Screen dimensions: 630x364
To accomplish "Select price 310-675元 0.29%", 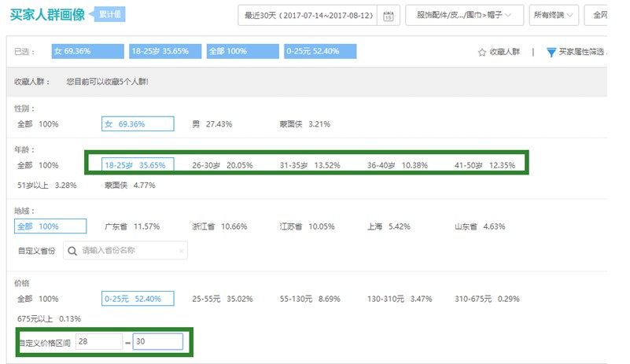I will 487,299.
